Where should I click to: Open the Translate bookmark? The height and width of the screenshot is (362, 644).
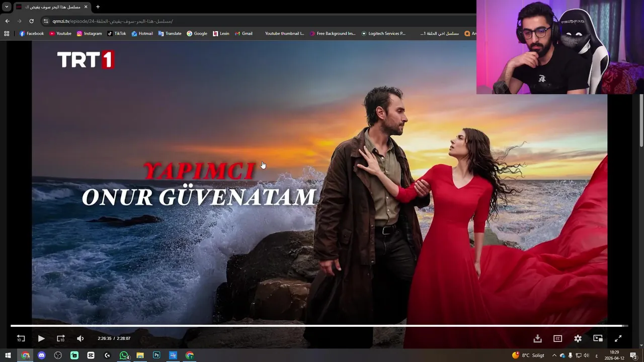click(x=170, y=34)
